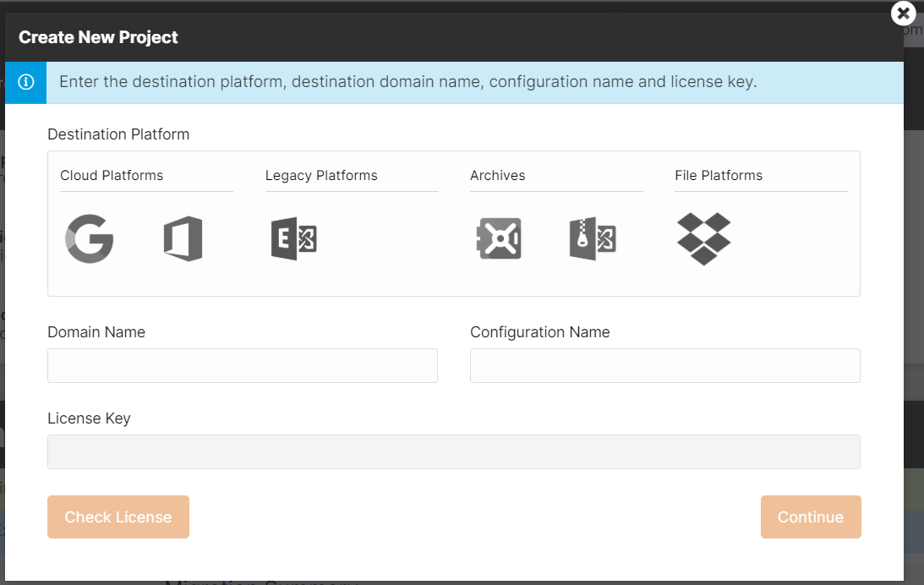Focus the Configuration Name input field

click(664, 365)
